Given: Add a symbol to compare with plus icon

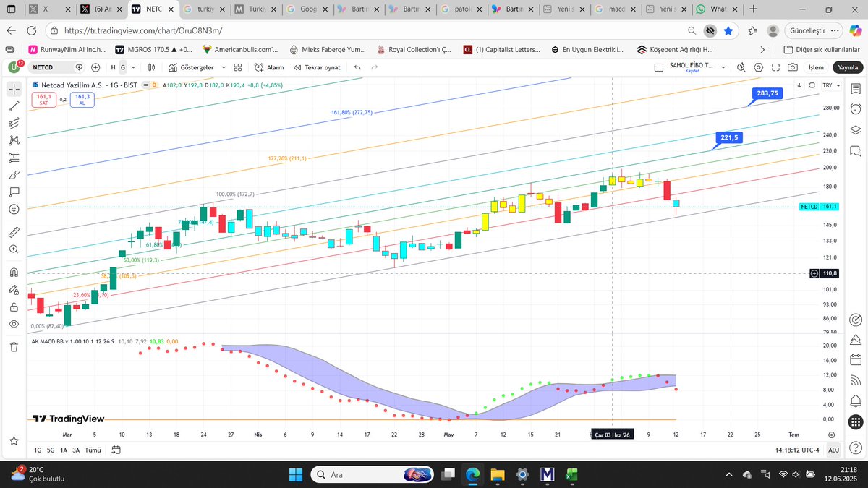Looking at the screenshot, I should (x=95, y=67).
